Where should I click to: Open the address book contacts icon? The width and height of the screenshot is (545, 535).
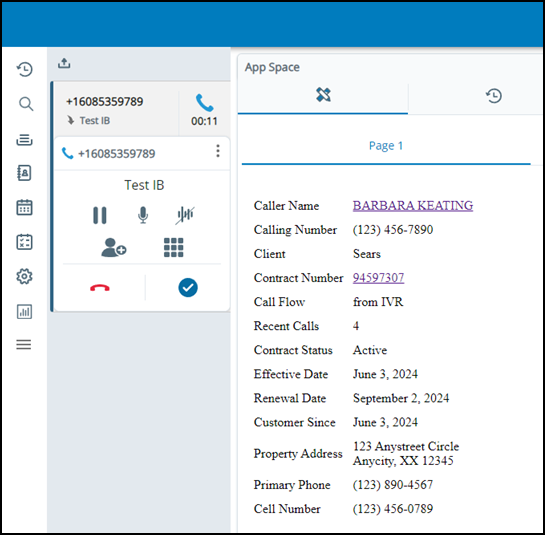(24, 173)
